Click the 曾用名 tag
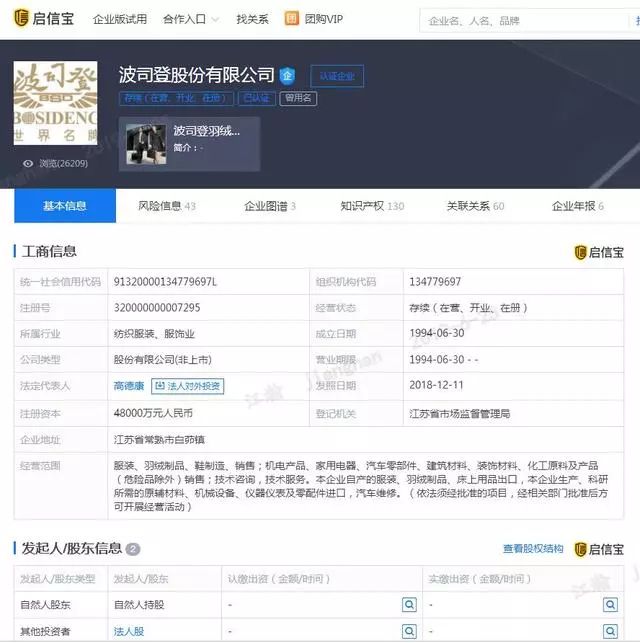The image size is (640, 643). pos(298,98)
